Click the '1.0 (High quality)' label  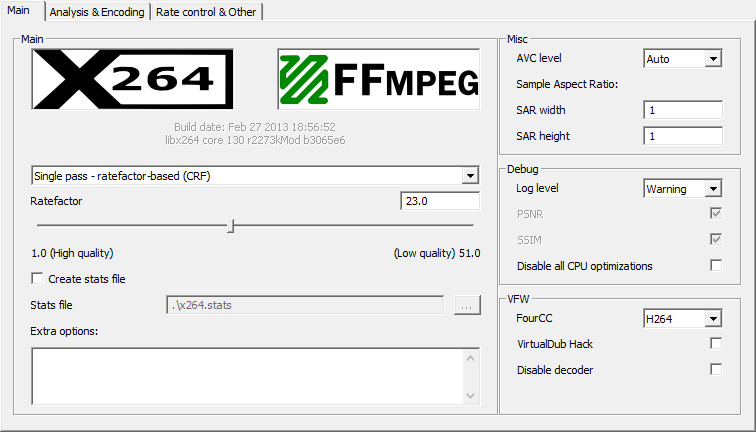coord(72,253)
